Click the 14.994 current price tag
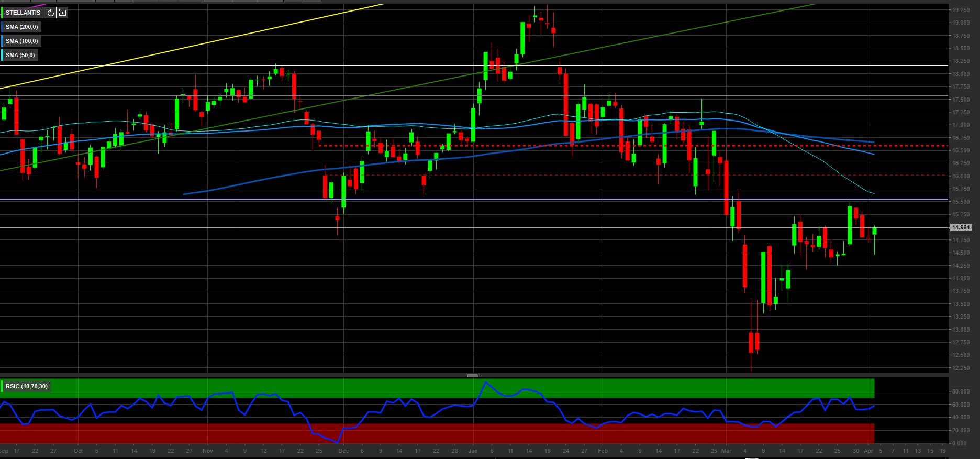This screenshot has height=459, width=980. coord(961,227)
